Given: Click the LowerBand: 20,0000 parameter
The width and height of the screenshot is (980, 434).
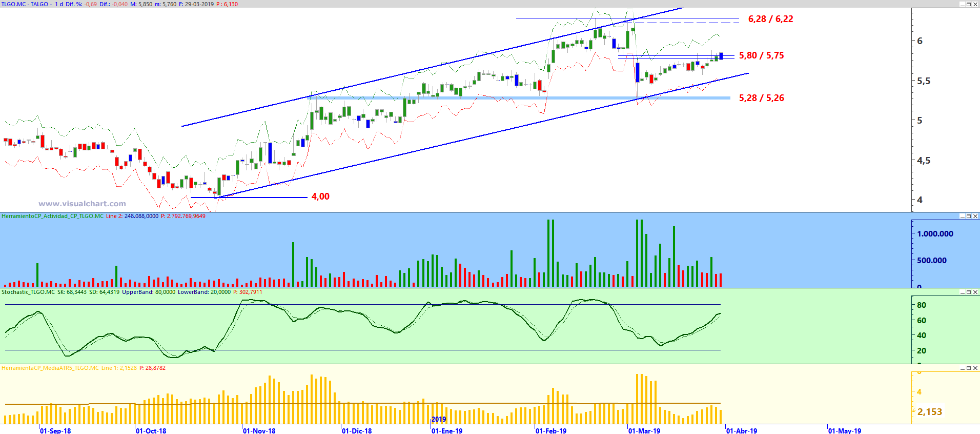Looking at the screenshot, I should click(205, 292).
